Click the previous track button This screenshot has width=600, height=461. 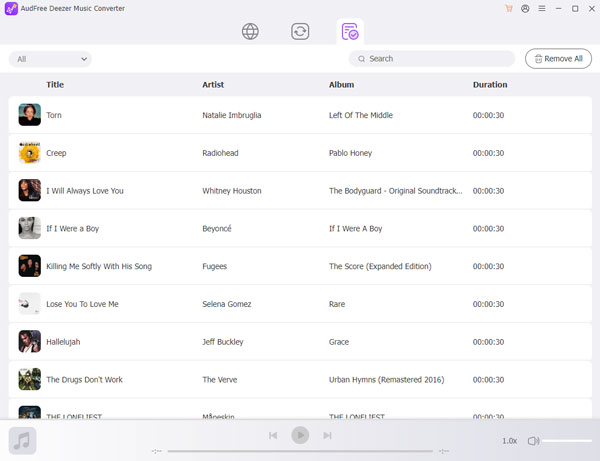[273, 435]
